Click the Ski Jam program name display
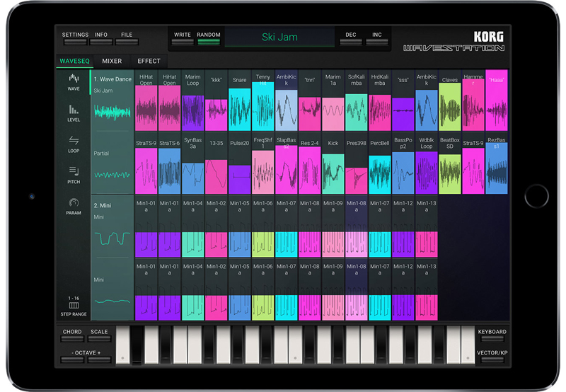This screenshot has height=392, width=566. pos(279,38)
